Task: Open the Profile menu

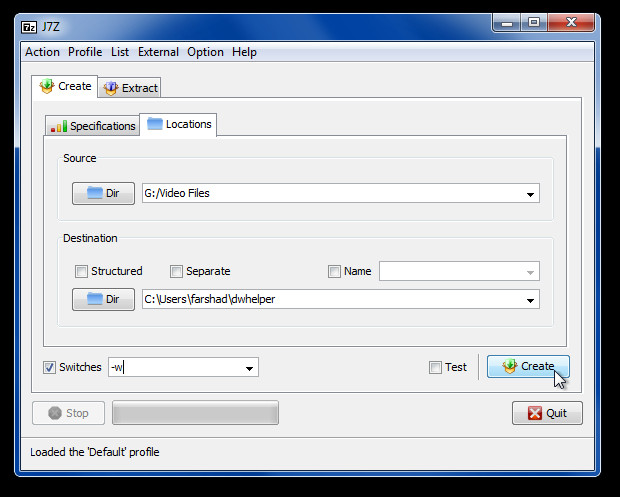Action: [85, 52]
